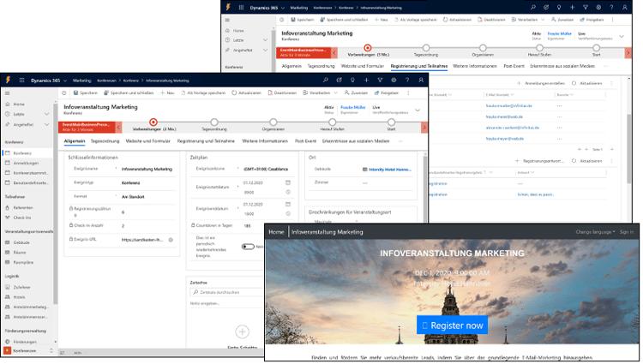
Task: Move process flow left with arrow in front window
Action: 118,128
